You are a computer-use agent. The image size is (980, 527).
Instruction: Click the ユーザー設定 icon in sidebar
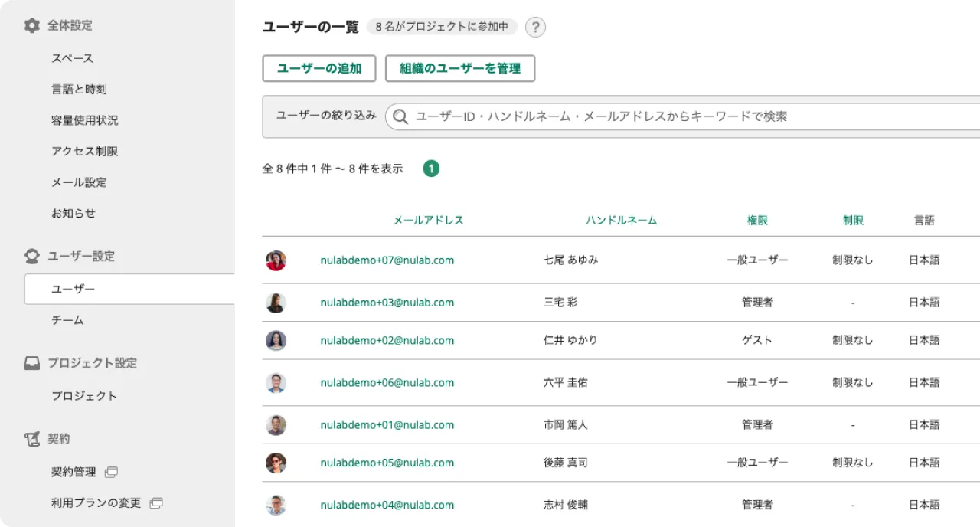[x=31, y=255]
